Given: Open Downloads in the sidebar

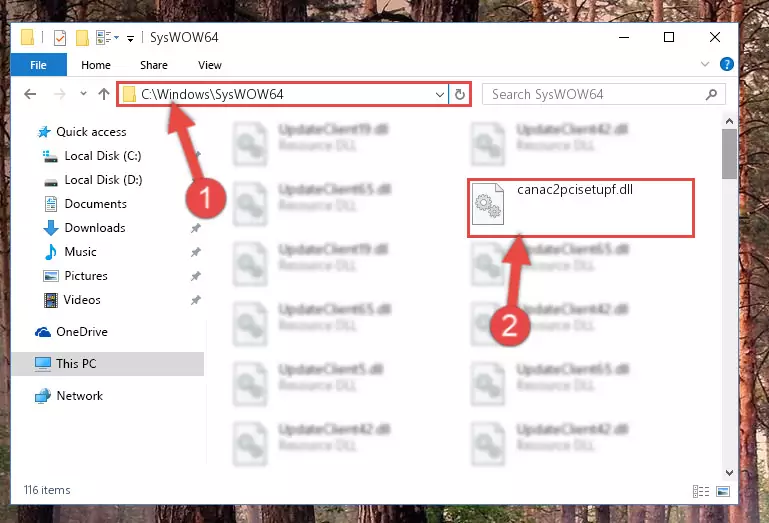Looking at the screenshot, I should point(95,228).
